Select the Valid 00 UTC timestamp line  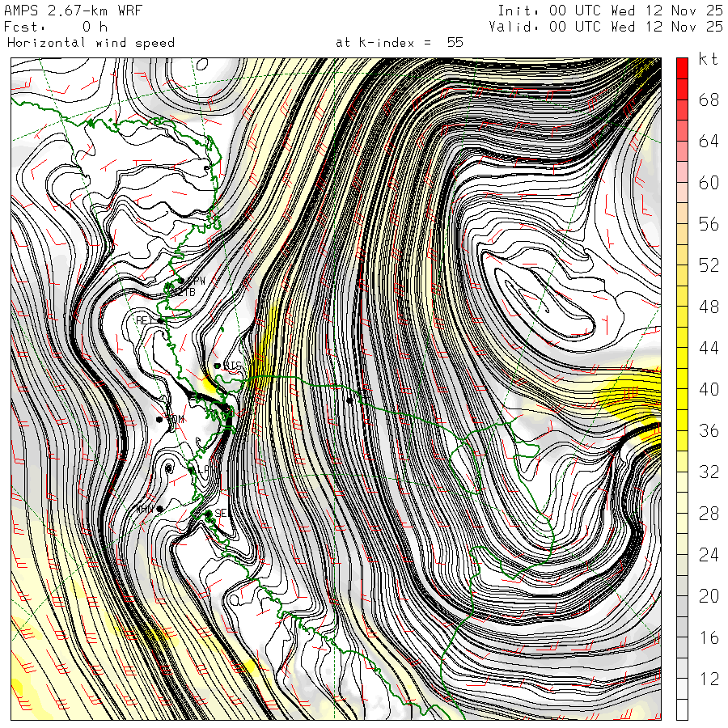[x=607, y=26]
